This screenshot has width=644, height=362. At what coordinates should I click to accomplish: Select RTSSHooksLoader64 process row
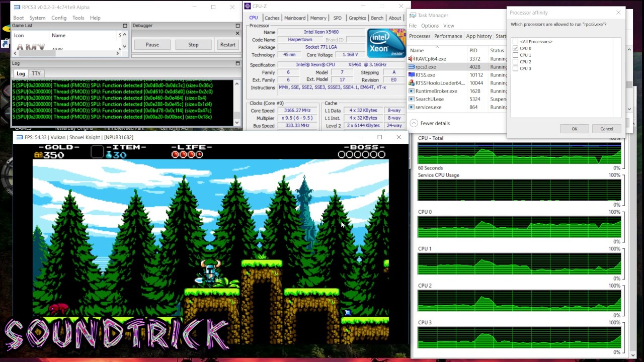(x=457, y=83)
